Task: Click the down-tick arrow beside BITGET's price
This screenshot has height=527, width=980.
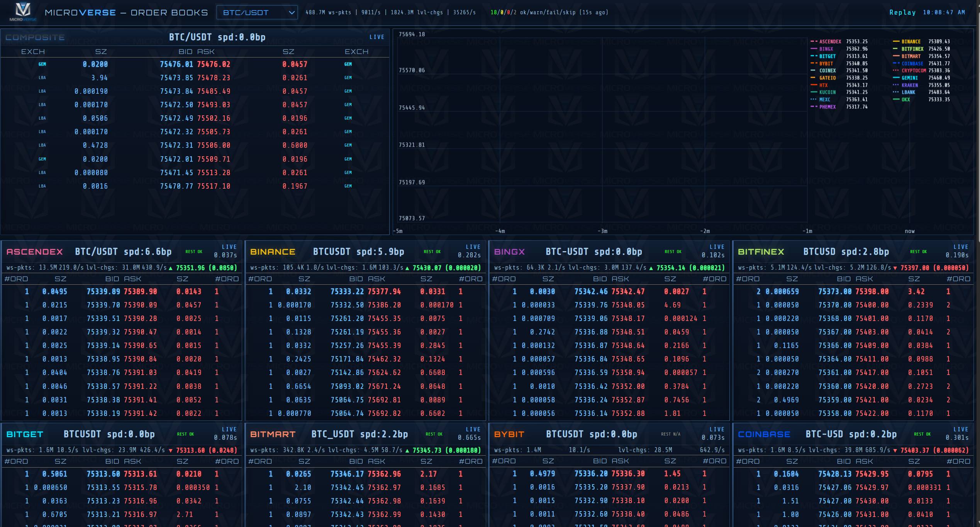Action: coord(171,450)
